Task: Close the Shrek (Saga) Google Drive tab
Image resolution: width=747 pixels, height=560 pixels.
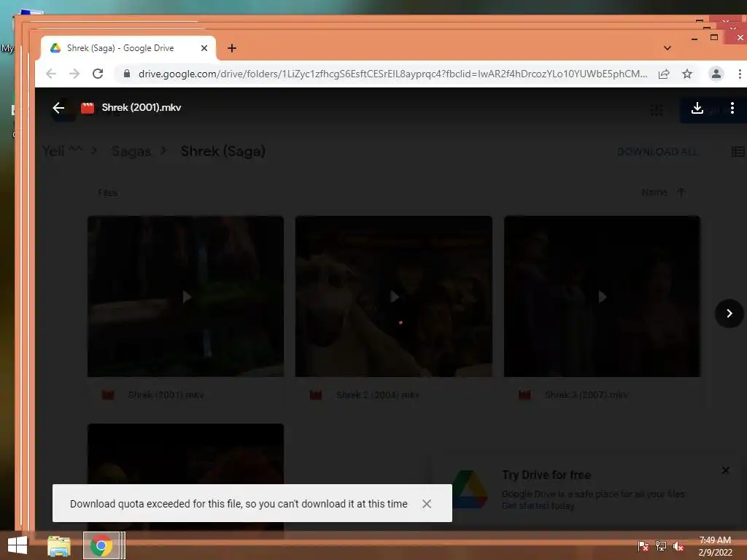Action: (x=204, y=48)
